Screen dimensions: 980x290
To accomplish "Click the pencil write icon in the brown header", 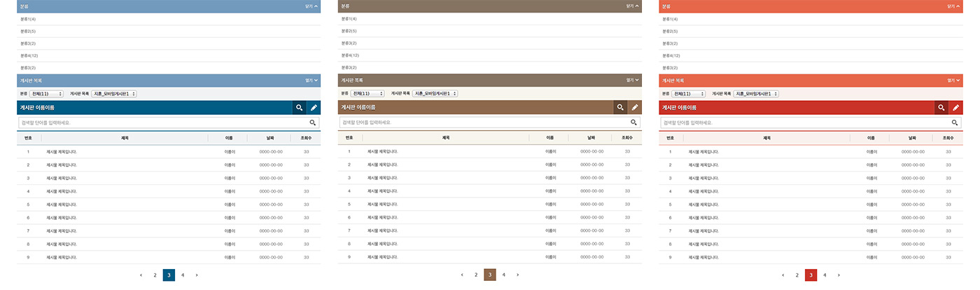I will pyautogui.click(x=635, y=108).
